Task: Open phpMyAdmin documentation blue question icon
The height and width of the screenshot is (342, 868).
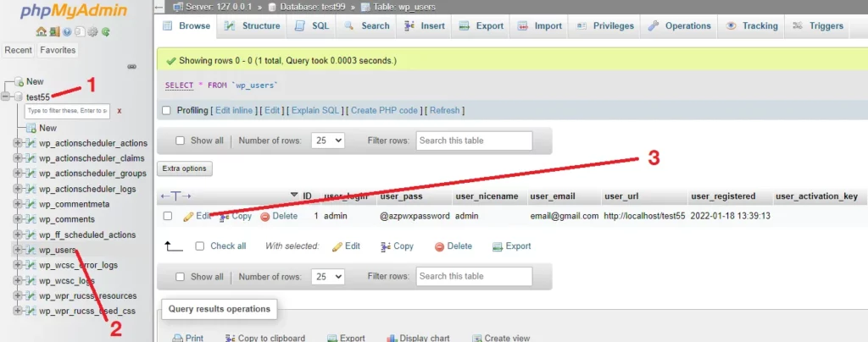Action: click(67, 32)
